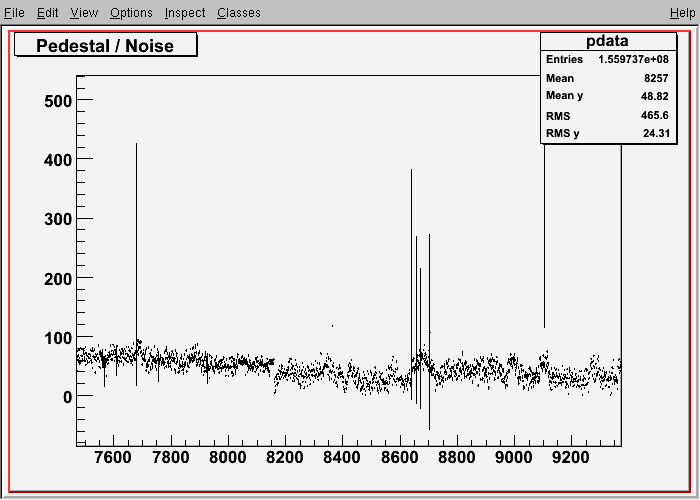This screenshot has width=700, height=500.
Task: Open the File menu
Action: (14, 12)
